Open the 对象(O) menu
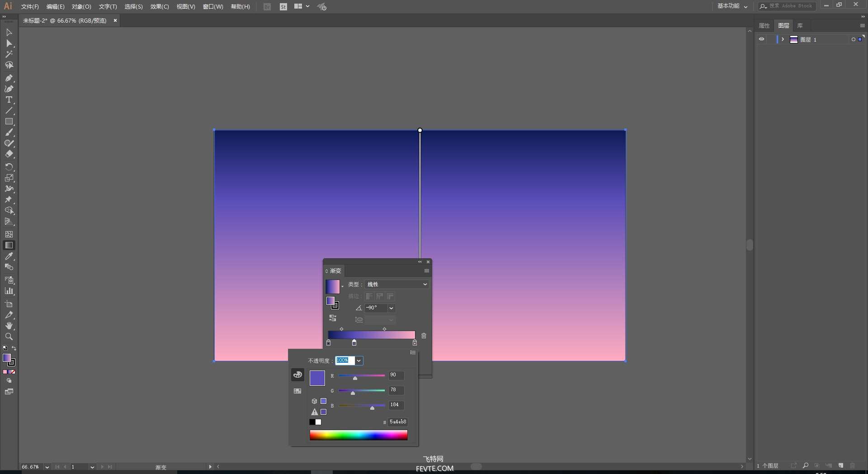 click(x=81, y=7)
